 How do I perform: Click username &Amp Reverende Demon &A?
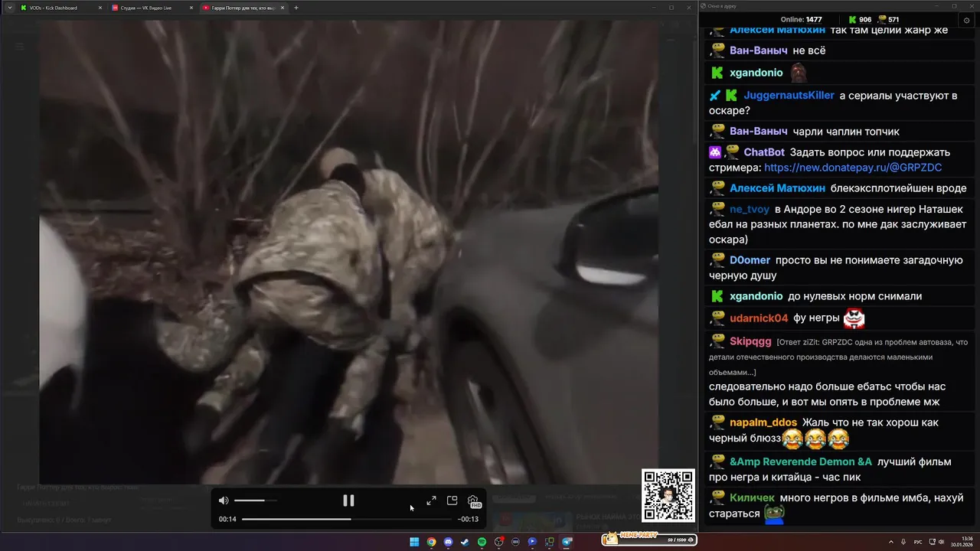coord(801,461)
